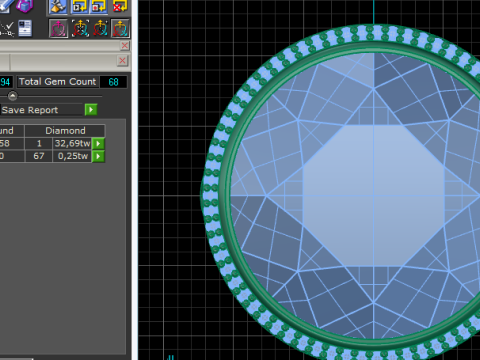Image resolution: width=480 pixels, height=360 pixels.
Task: Select the third tri-color gumball icon
Action: click(x=100, y=28)
